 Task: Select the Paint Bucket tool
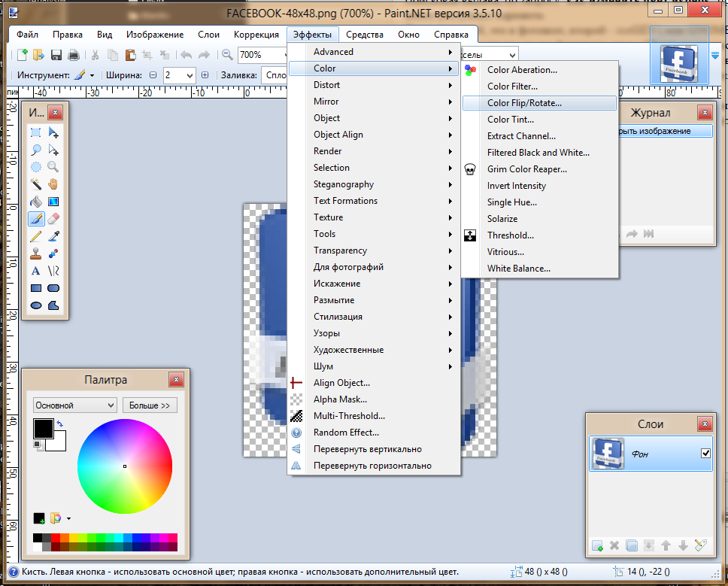pyautogui.click(x=36, y=202)
